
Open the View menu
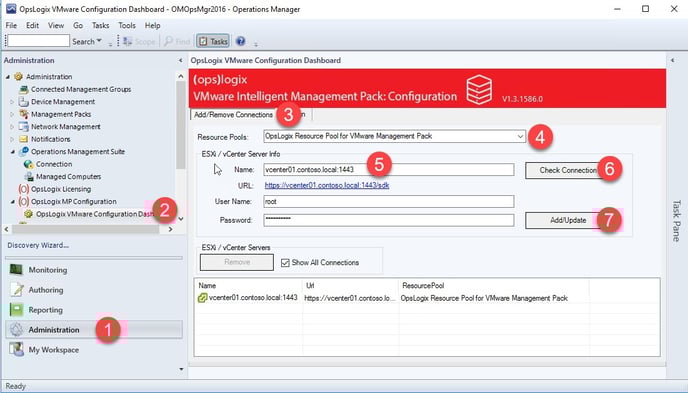point(56,25)
